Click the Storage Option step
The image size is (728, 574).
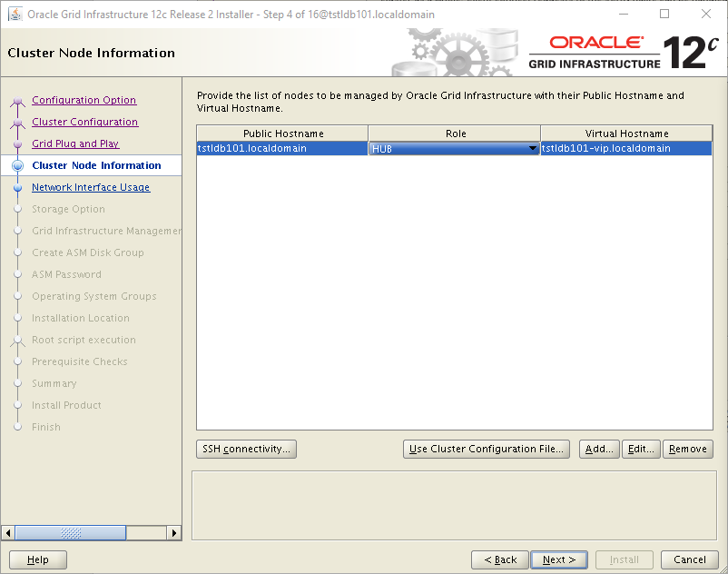68,209
